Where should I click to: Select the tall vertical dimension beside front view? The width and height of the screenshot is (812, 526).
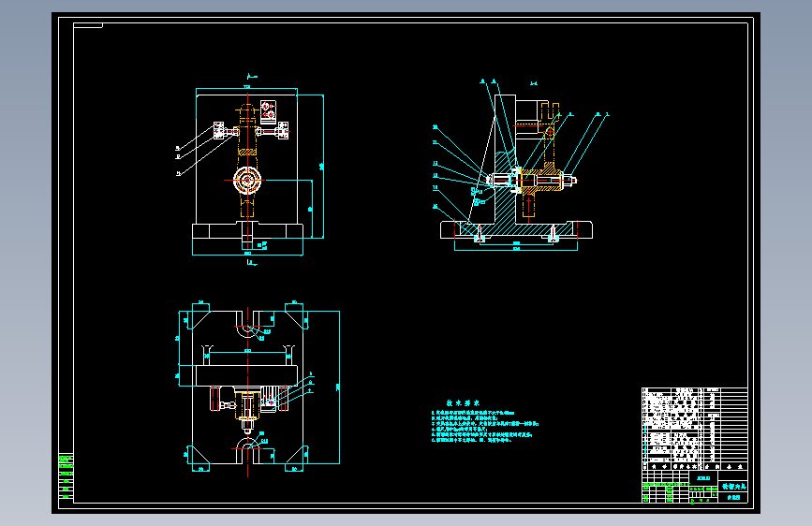tap(322, 167)
